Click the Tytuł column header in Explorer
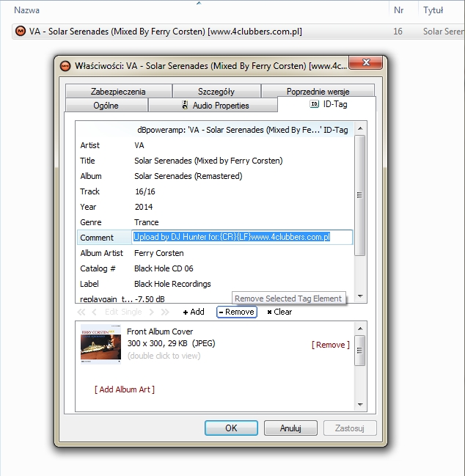 433,10
